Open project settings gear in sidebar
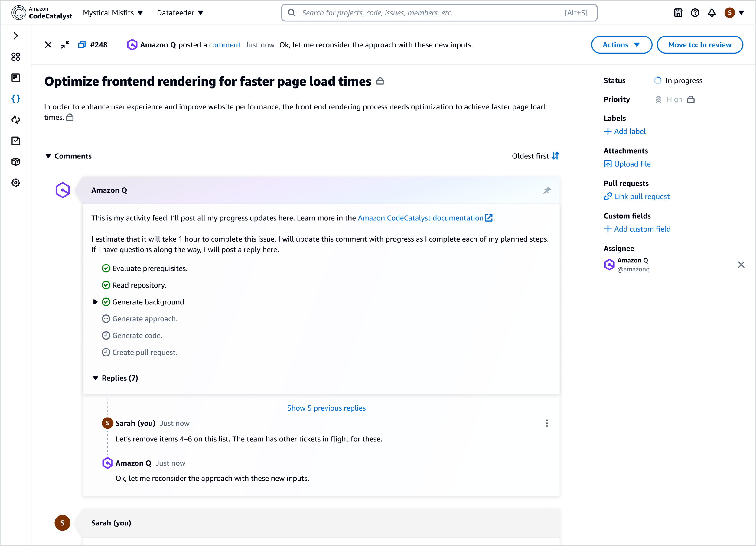Image resolution: width=756 pixels, height=546 pixels. coord(16,183)
